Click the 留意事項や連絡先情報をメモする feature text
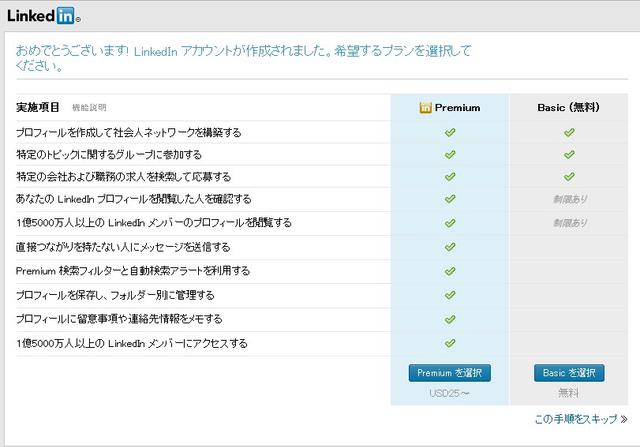Image resolution: width=640 pixels, height=447 pixels. [x=119, y=319]
